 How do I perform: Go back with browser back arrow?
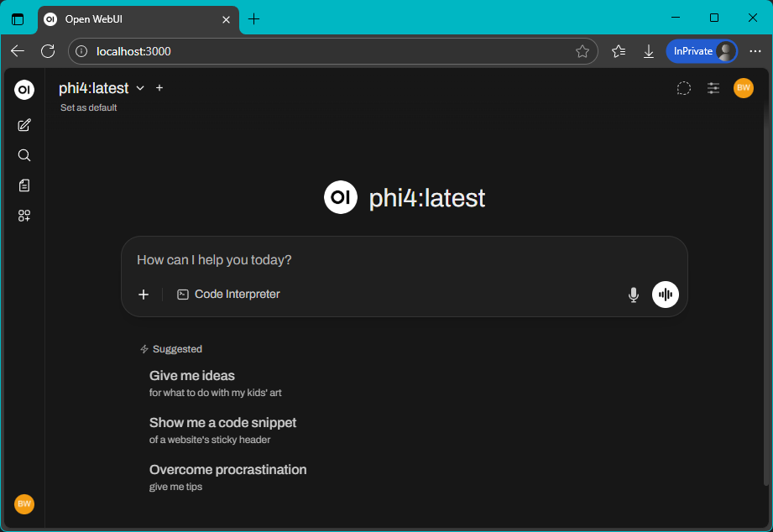[x=18, y=51]
